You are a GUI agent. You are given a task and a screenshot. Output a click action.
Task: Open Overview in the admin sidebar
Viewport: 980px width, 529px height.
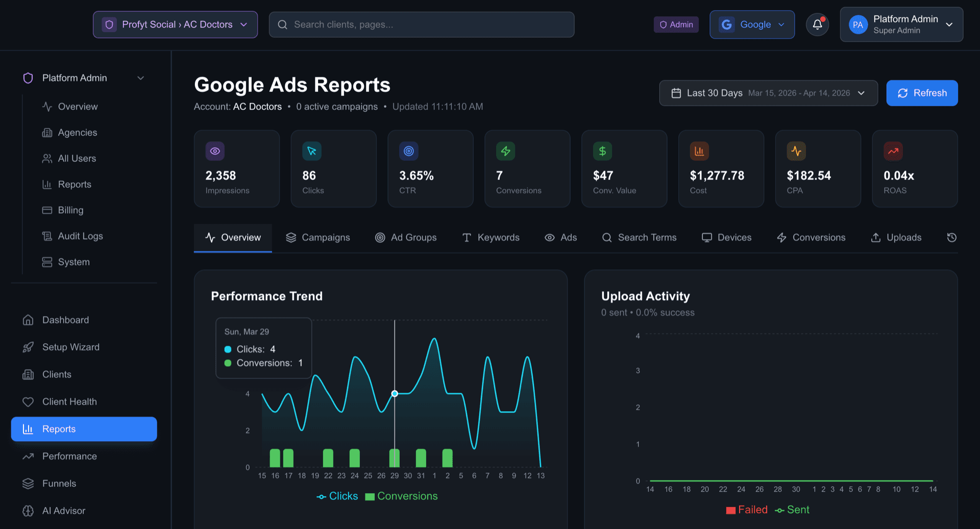(78, 107)
